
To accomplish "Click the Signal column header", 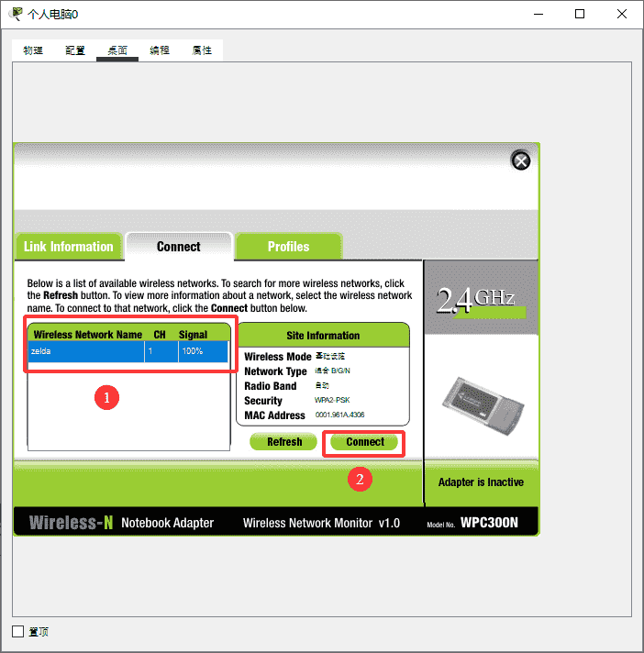I will [194, 335].
